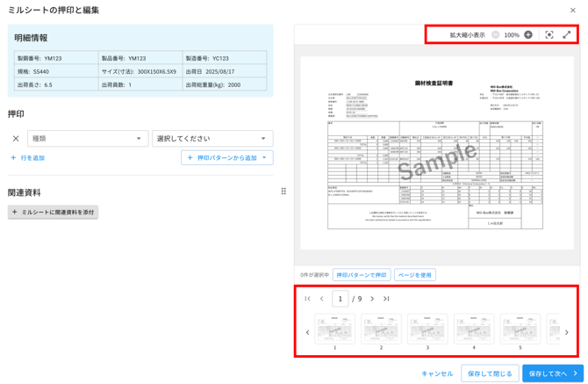Screen dimensions: 588x384
Task: Go to previous page arrow
Action: coord(322,299)
